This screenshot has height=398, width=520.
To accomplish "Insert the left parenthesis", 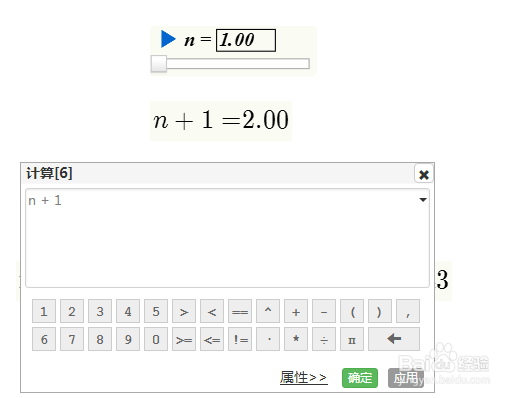I will (x=352, y=311).
